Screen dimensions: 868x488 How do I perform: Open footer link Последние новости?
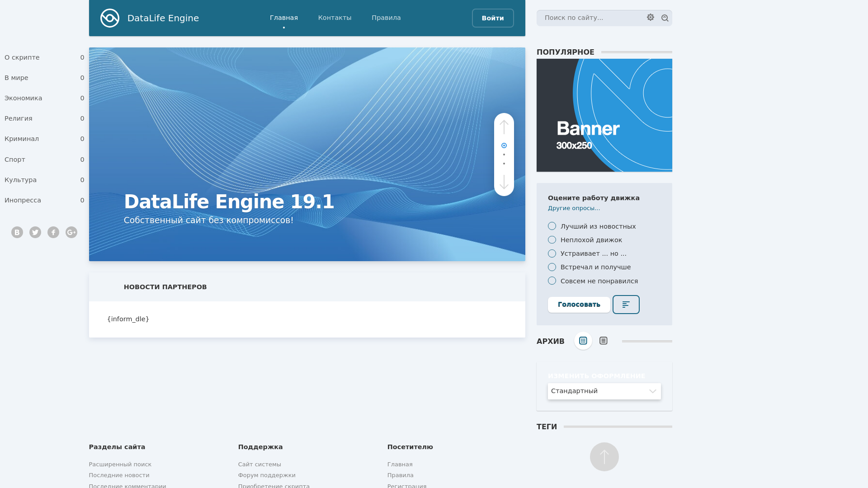point(119,475)
